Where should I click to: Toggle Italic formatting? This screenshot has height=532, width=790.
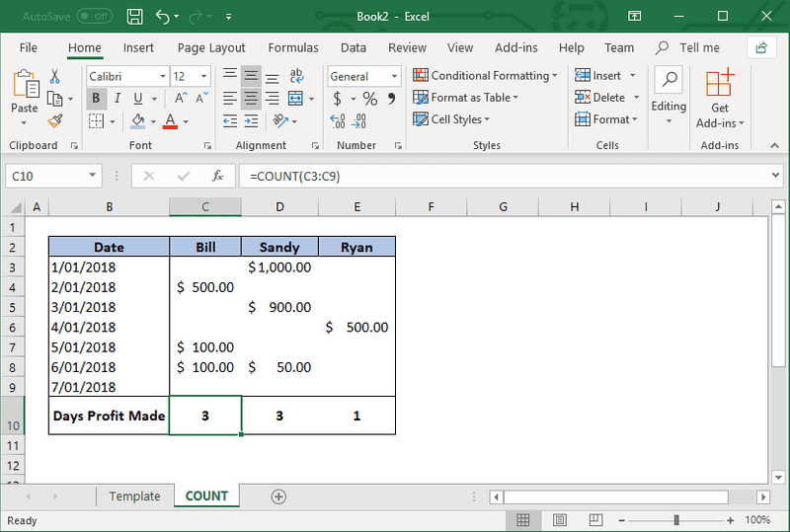(118, 99)
